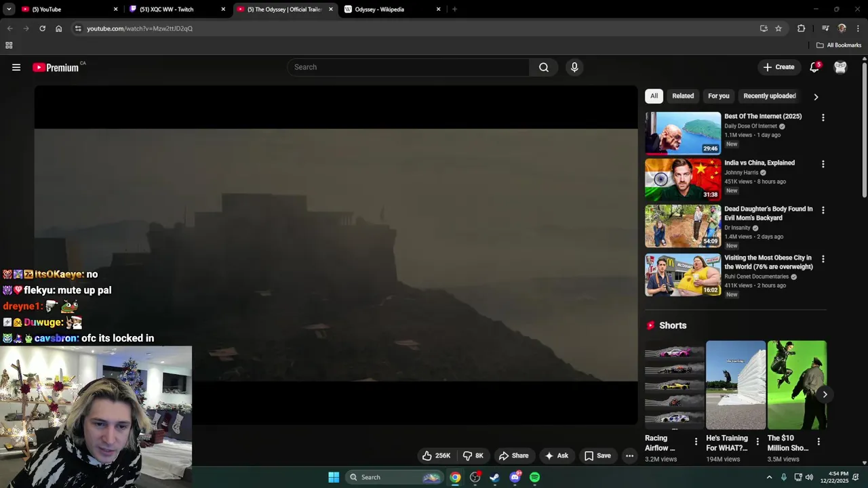
Task: Open notifications bell
Action: pyautogui.click(x=814, y=67)
